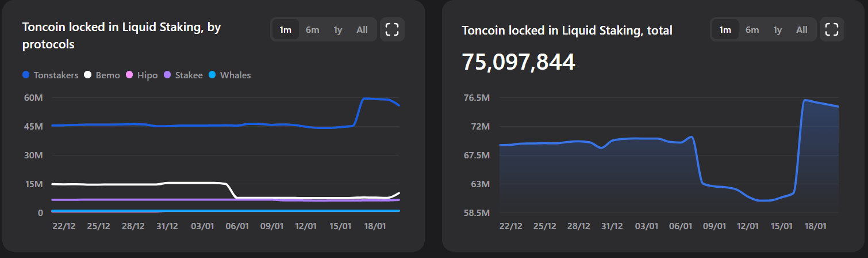Show All time range on by-protocols chart
Screen dimensions: 868x258
point(362,29)
